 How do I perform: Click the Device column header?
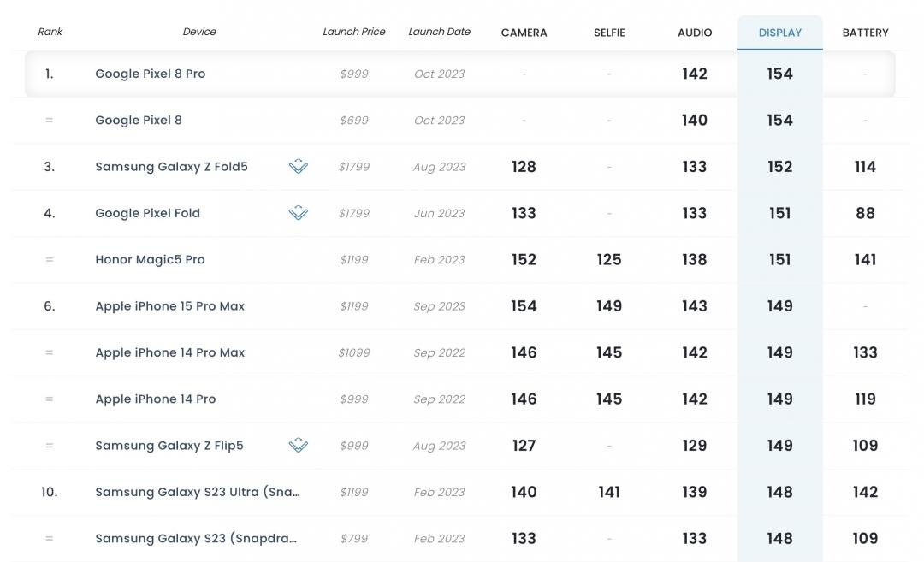pyautogui.click(x=198, y=32)
